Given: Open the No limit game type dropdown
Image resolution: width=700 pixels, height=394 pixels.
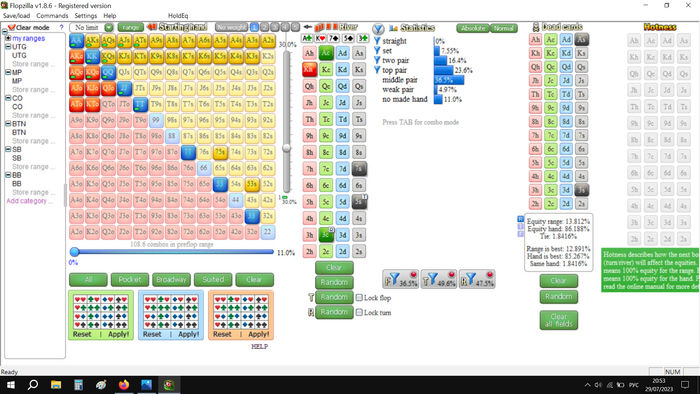Looking at the screenshot, I should coord(108,28).
